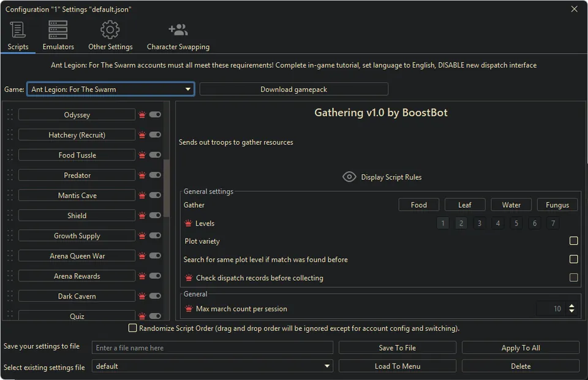Enable the Plot variety checkbox

click(x=573, y=241)
